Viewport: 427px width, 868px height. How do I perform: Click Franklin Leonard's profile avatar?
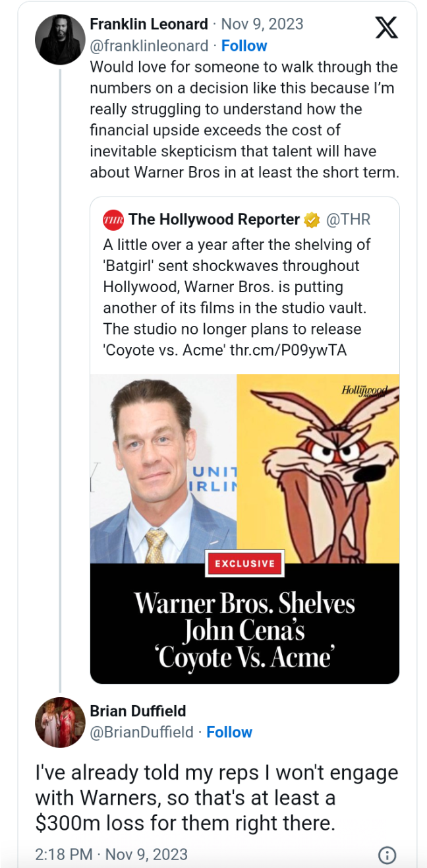60,40
